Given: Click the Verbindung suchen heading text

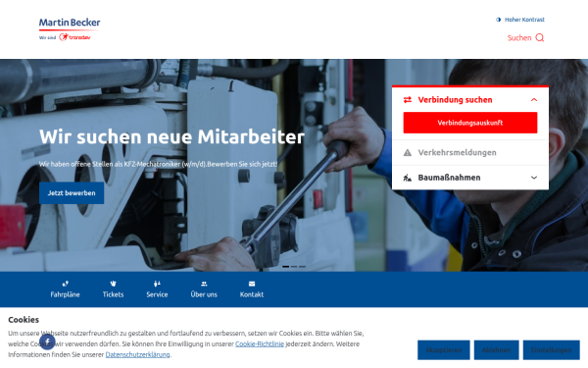Looking at the screenshot, I should pyautogui.click(x=456, y=100).
